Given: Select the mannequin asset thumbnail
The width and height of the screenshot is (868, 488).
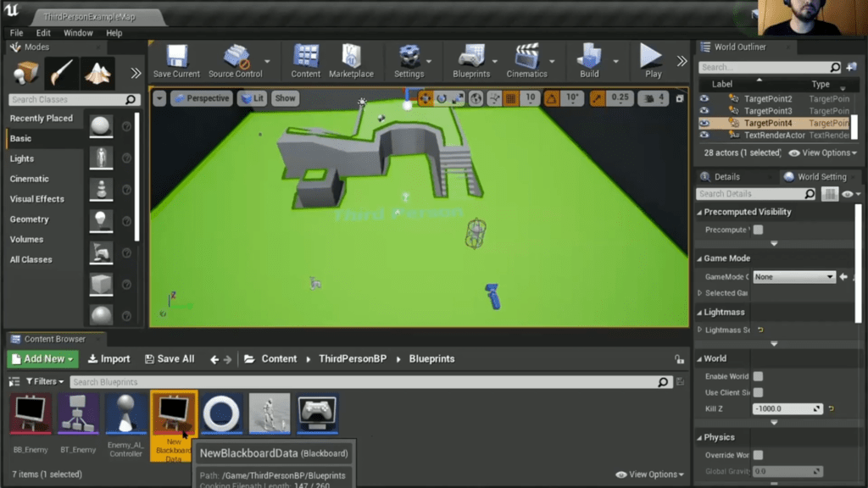Looking at the screenshot, I should [270, 413].
